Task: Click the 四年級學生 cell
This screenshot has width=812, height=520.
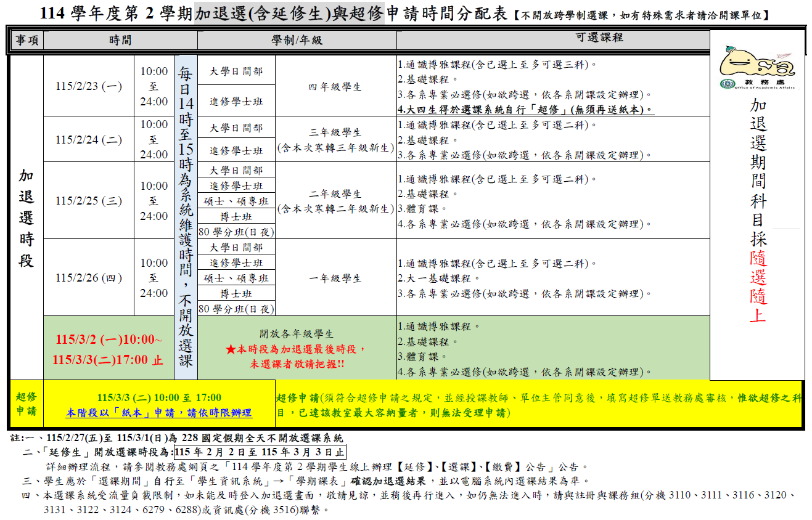Action: (335, 87)
